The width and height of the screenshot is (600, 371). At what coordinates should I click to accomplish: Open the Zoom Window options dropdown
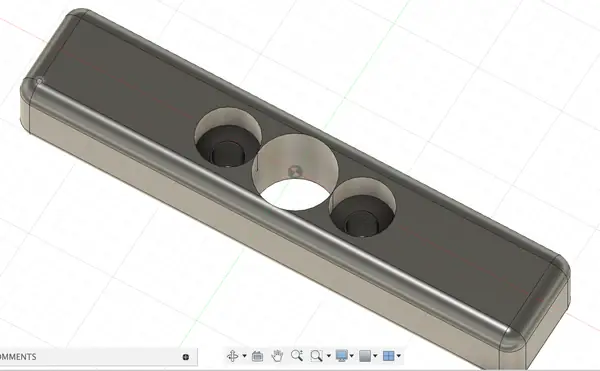[x=329, y=356]
